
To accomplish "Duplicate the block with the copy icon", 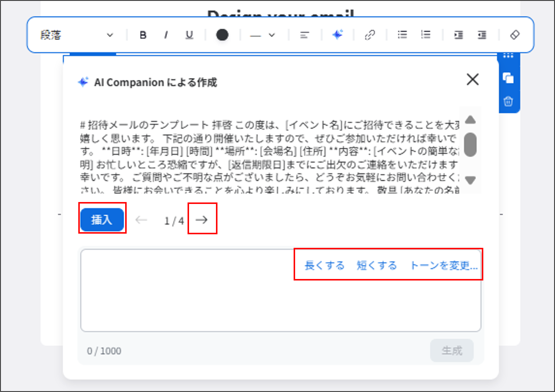I will pos(508,78).
